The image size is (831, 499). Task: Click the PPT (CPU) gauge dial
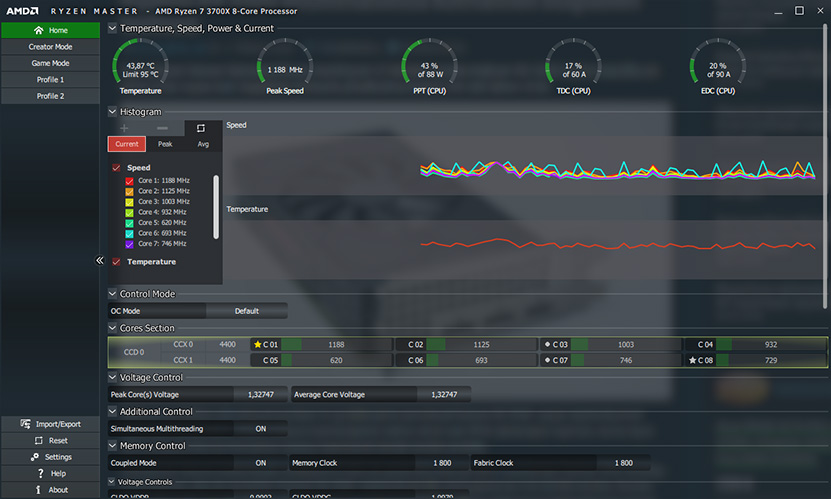pos(429,61)
